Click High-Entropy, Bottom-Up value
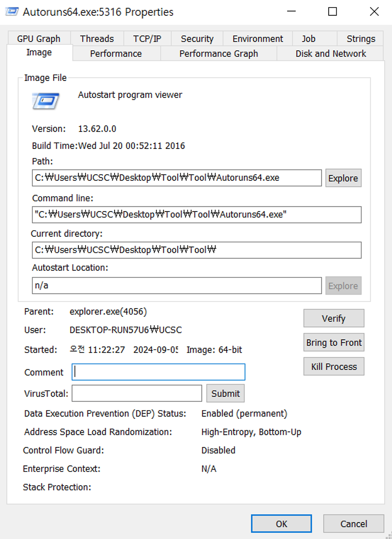The height and width of the screenshot is (539, 392). (x=251, y=432)
